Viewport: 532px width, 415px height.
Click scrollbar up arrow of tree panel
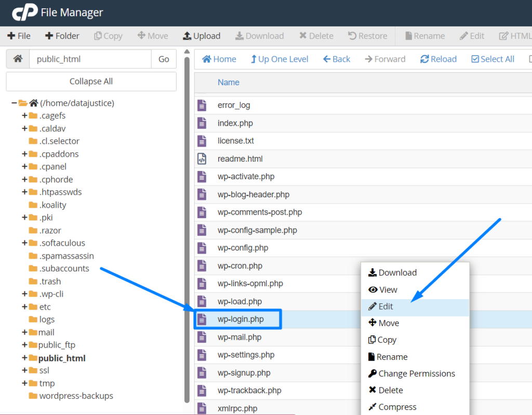coord(187,51)
